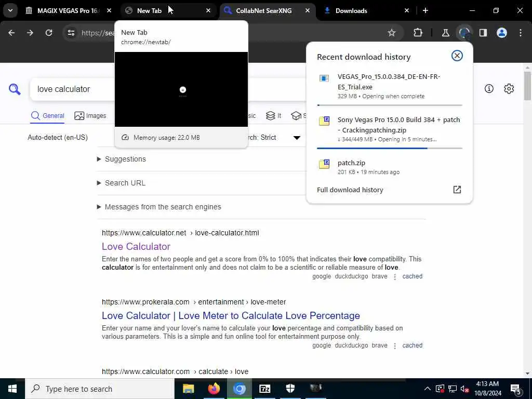Click the patch.zip download entry
Viewport: 532px width, 399px height.
coord(390,167)
